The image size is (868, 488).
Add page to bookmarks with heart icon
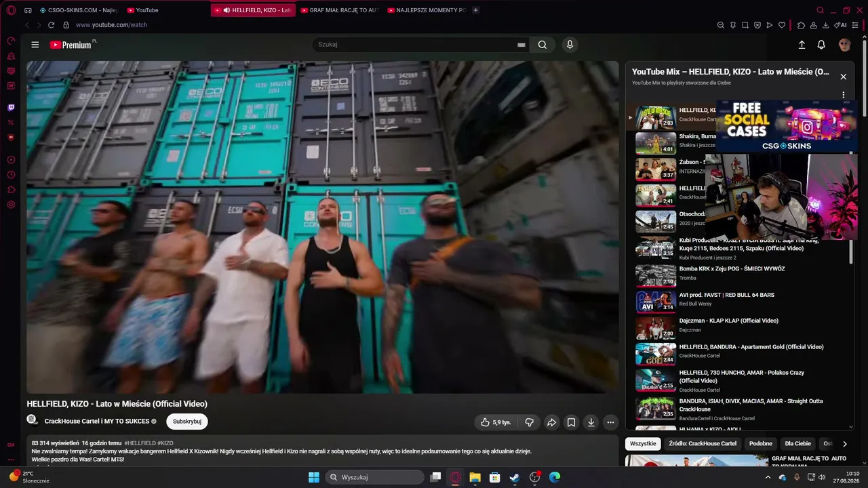782,25
